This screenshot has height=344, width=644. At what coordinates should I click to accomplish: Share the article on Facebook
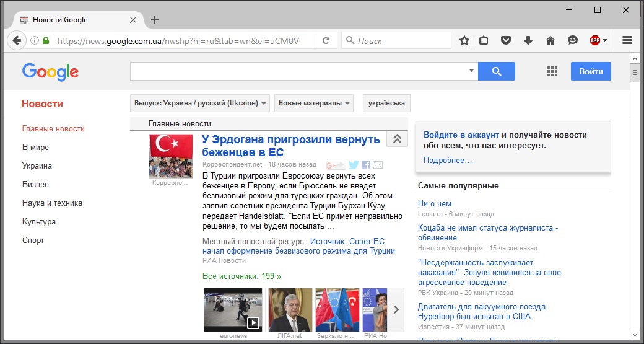(x=366, y=165)
